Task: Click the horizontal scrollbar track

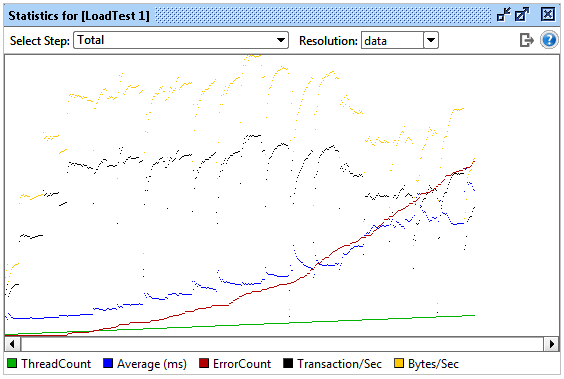Action: 282,344
